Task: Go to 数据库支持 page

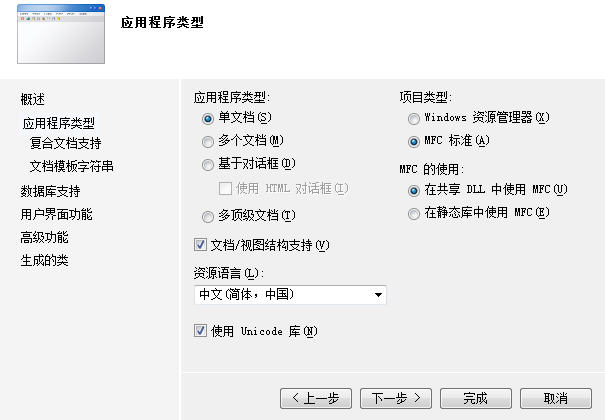Action: tap(51, 191)
